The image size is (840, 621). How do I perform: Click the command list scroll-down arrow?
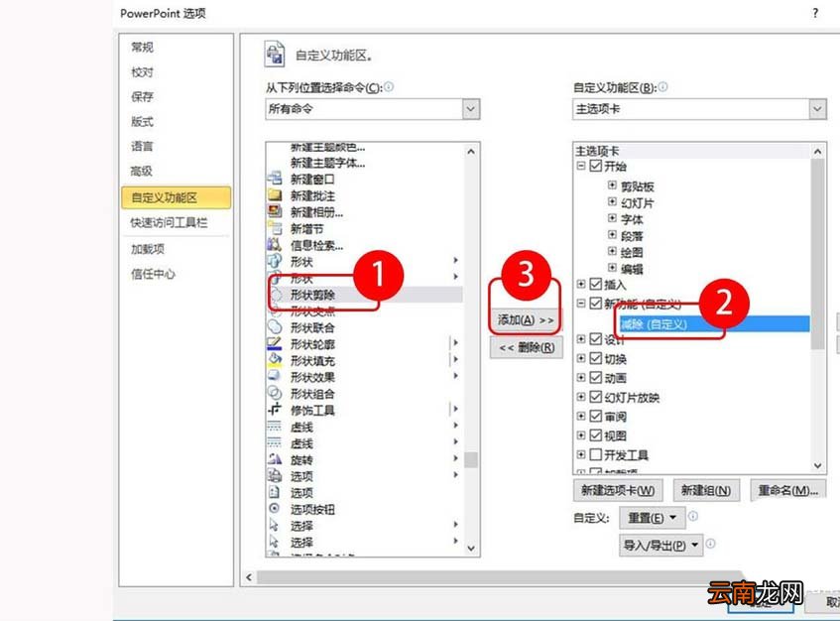coord(471,548)
